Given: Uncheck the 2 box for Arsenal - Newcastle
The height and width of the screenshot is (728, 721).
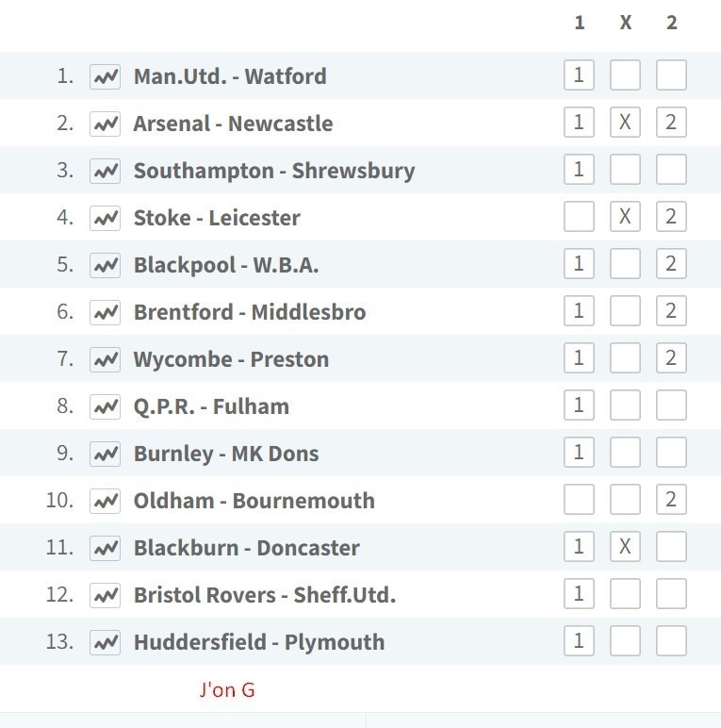Looking at the screenshot, I should [671, 122].
